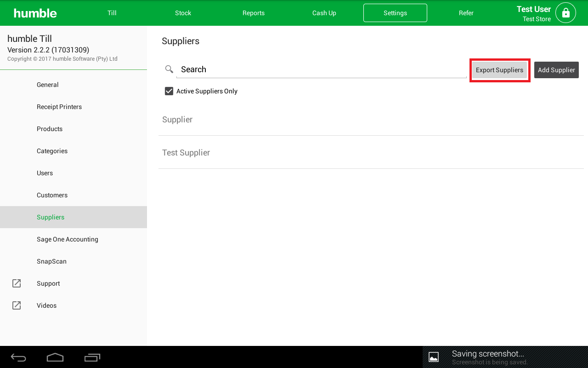Select the Settings tab
588x368 pixels.
click(x=395, y=13)
